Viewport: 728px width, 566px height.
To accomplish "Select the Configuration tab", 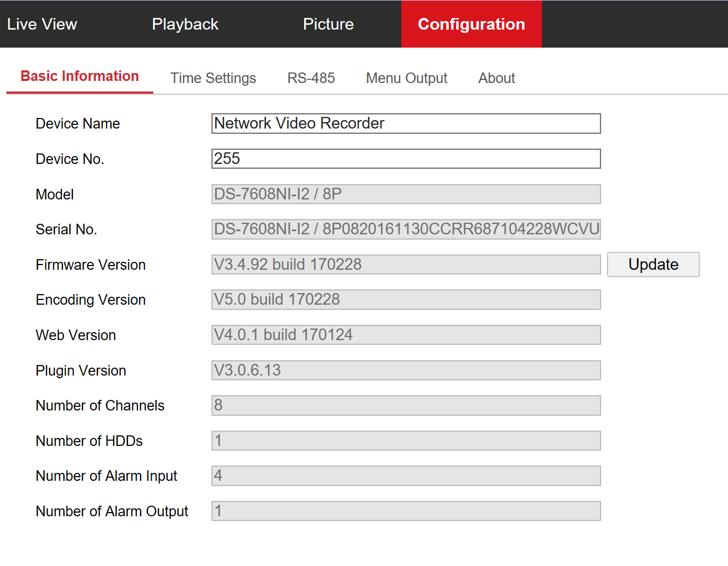I will click(471, 24).
